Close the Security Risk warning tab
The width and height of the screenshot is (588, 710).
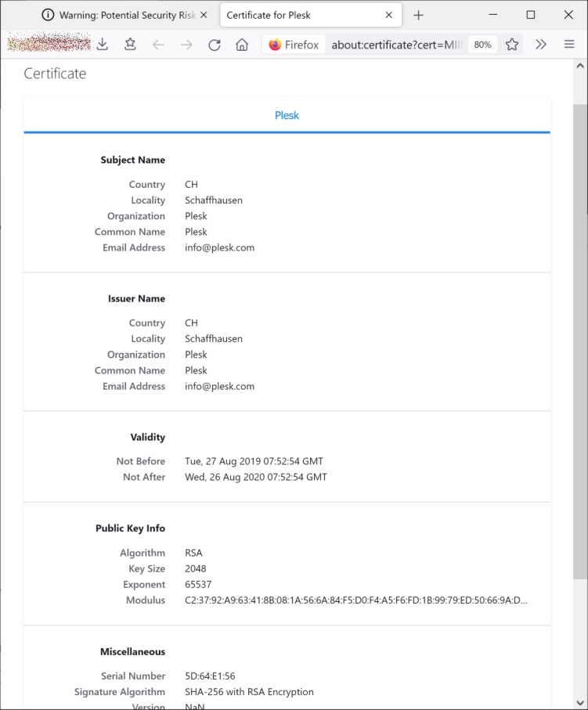(204, 15)
